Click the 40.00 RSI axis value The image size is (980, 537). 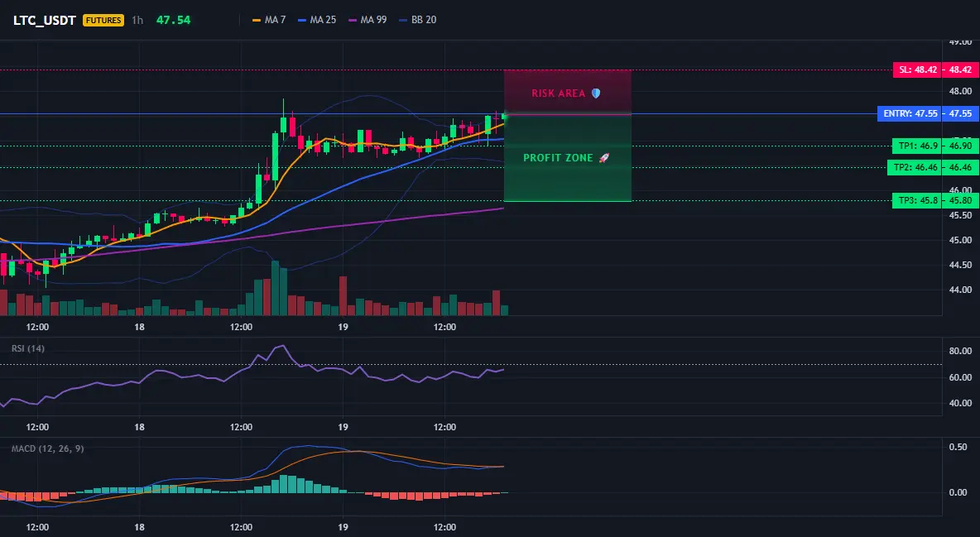point(961,403)
